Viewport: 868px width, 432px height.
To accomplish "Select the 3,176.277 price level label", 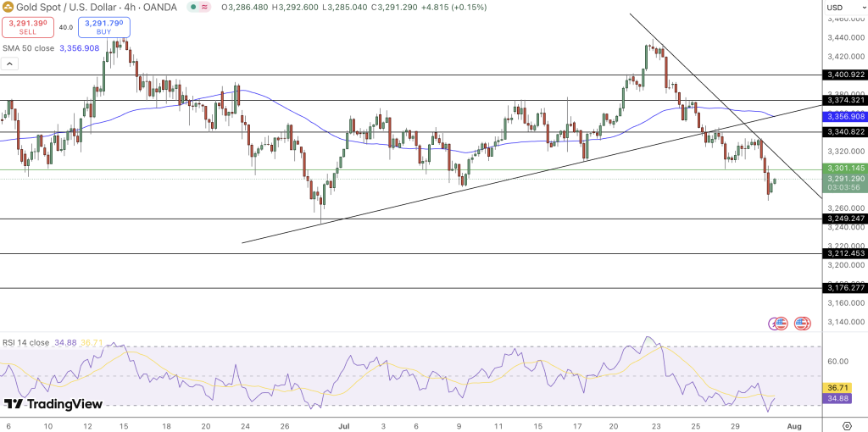I will [845, 288].
